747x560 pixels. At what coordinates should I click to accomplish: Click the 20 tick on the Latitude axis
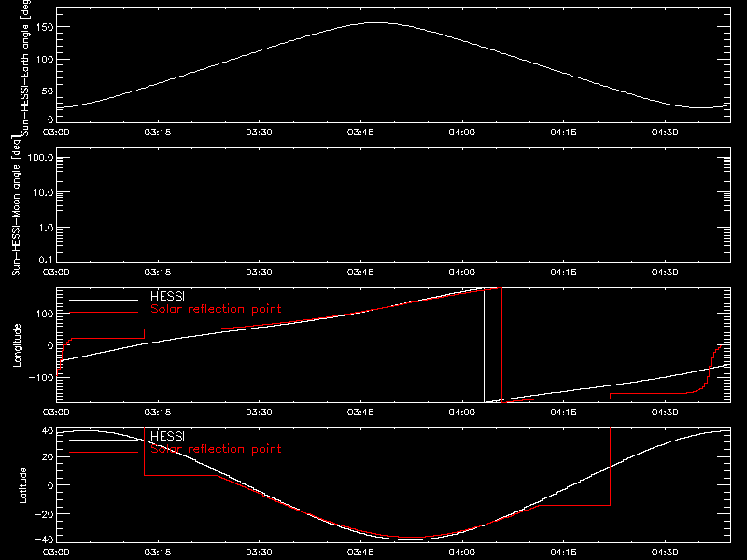(48, 457)
